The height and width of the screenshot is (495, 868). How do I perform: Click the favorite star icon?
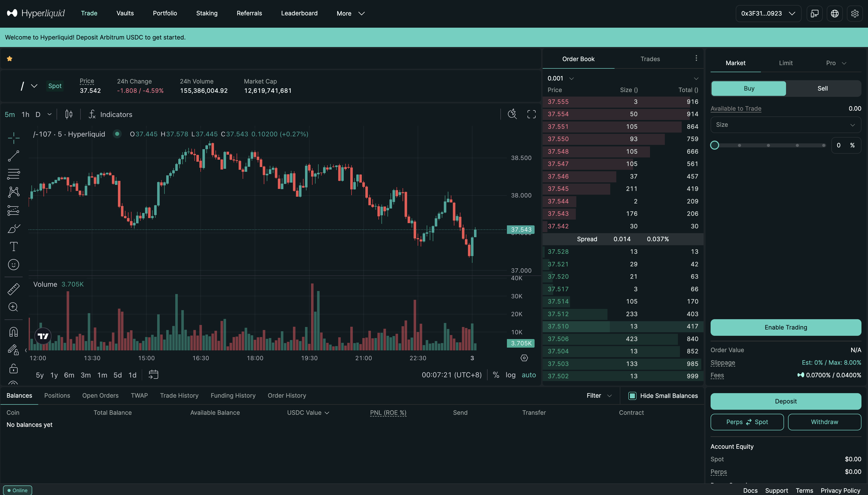10,59
